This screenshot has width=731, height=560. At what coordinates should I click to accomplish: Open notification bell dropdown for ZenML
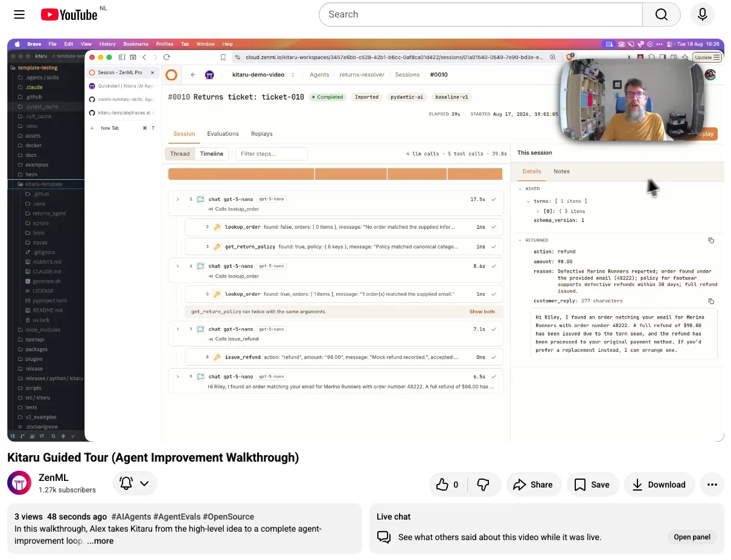[x=135, y=483]
